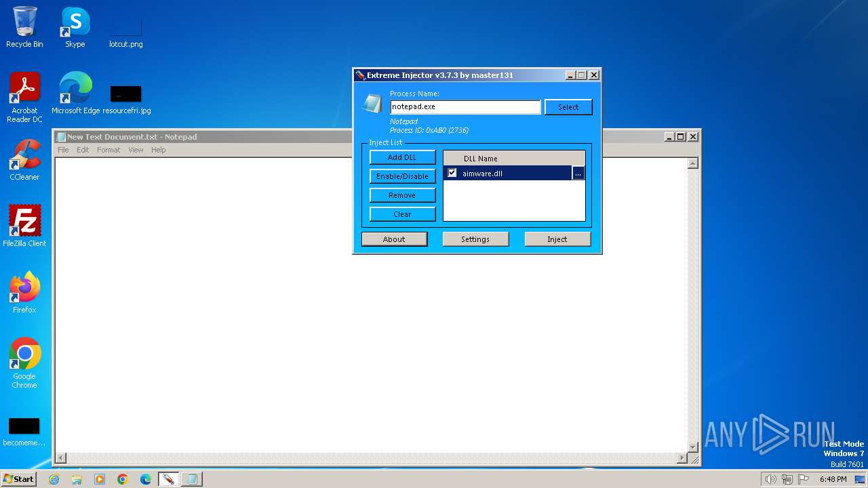This screenshot has height=488, width=868.
Task: Click the Add DLL button
Action: pyautogui.click(x=402, y=157)
